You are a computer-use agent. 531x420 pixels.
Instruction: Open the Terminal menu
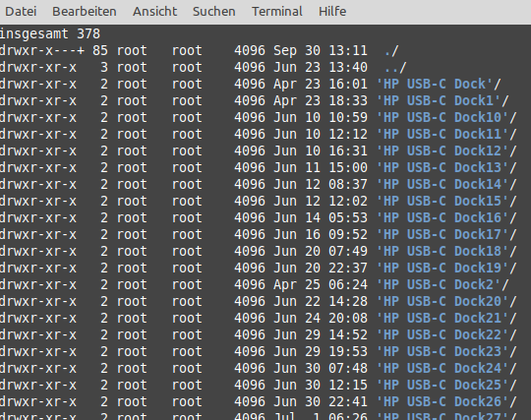277,12
